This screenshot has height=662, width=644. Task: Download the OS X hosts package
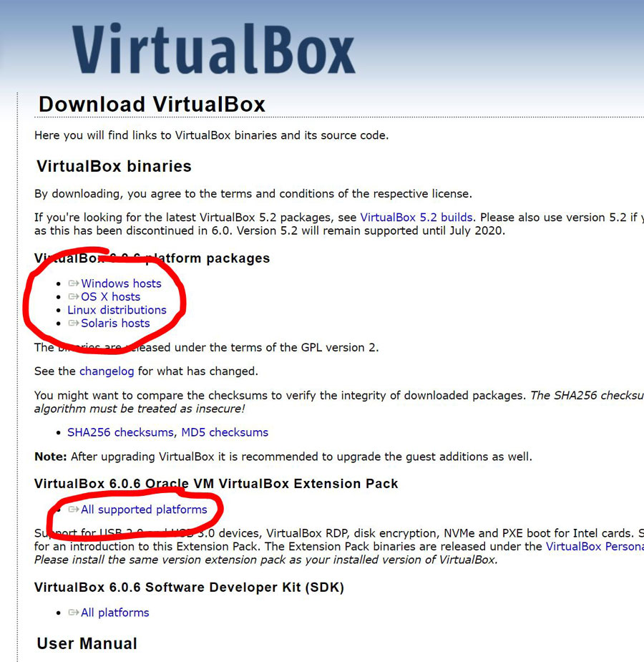pos(110,297)
